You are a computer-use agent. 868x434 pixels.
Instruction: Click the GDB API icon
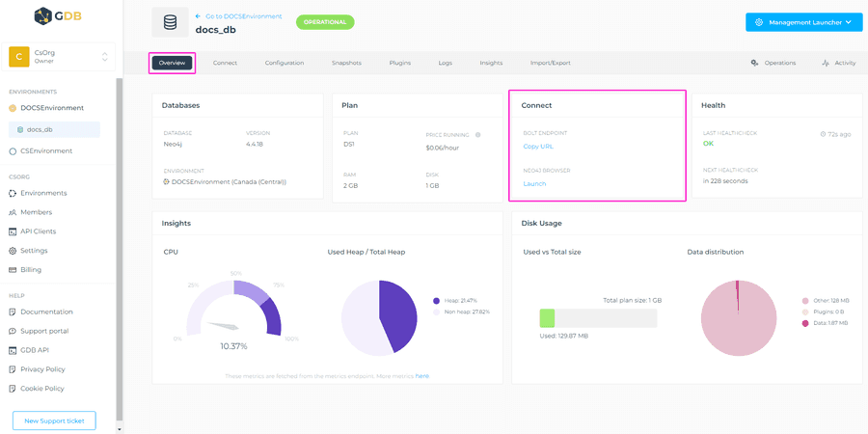coord(13,350)
